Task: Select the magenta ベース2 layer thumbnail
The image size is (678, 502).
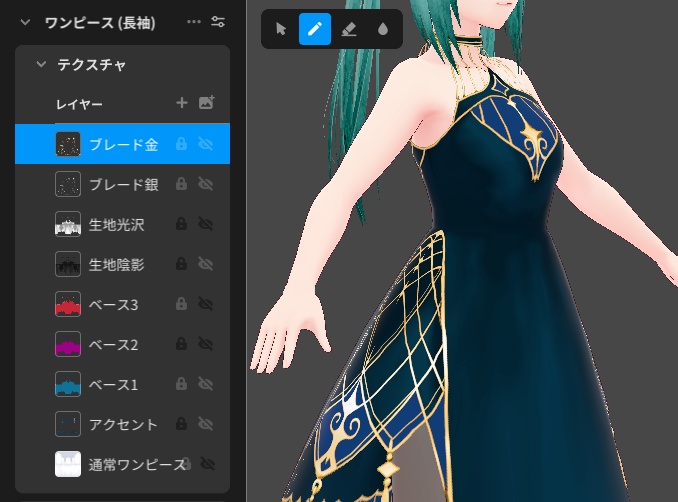Action: (x=68, y=344)
